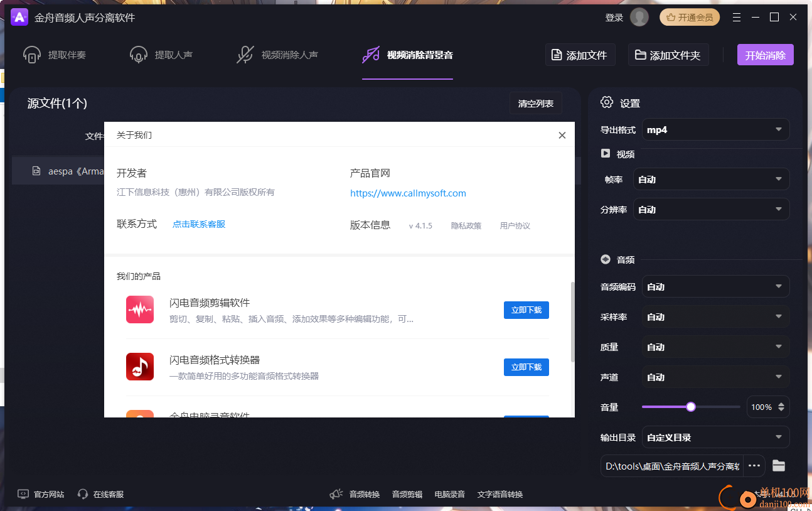Click 开通会员 button
This screenshot has height=511, width=812.
[690, 17]
